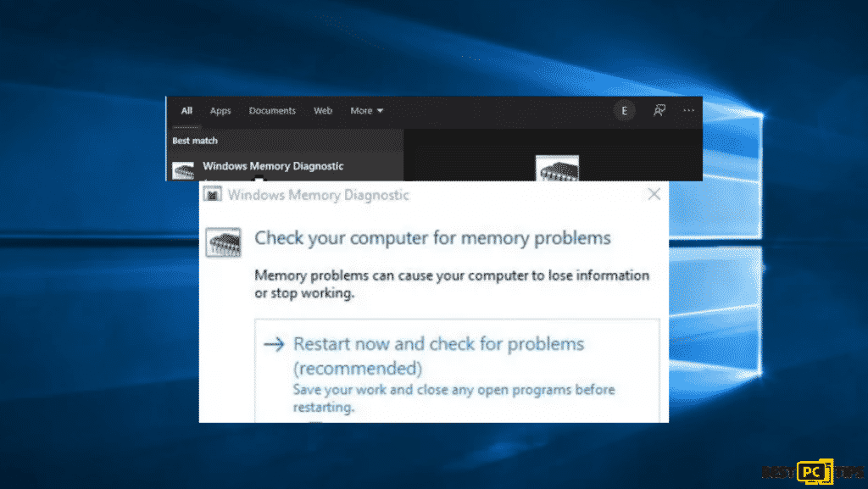
Task: Choose Restart now and check for problems
Action: (457, 370)
